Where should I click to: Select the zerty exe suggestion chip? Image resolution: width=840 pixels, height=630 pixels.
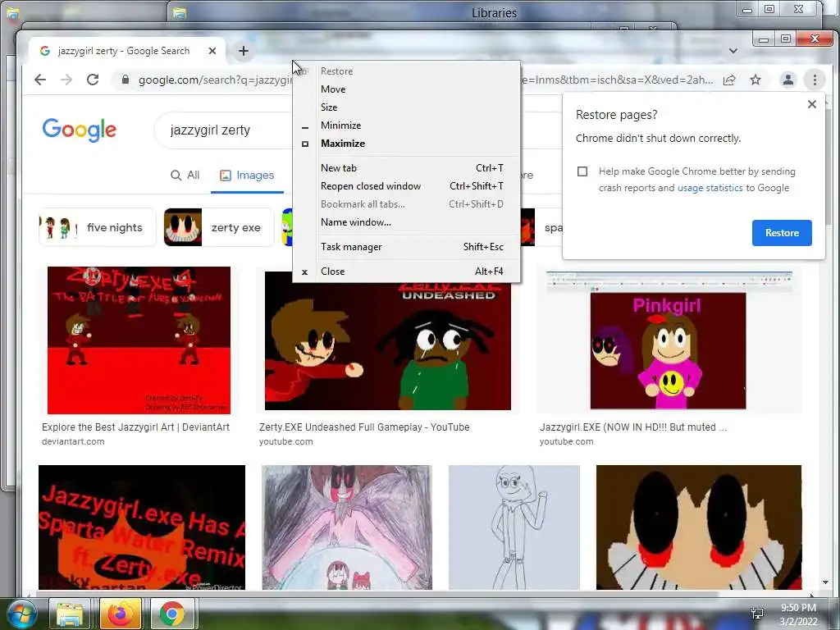click(x=218, y=228)
